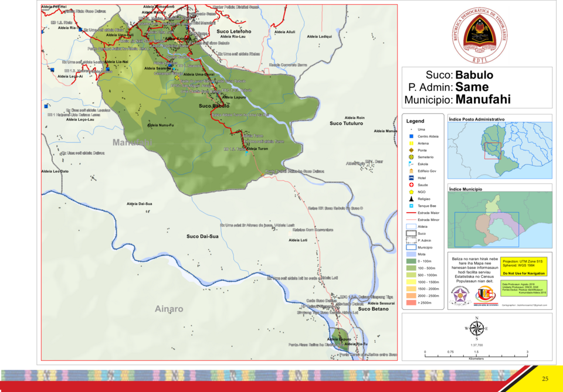Click the Estrada Maior red line sample
Image resolution: width=563 pixels, height=392 pixels.
click(411, 213)
